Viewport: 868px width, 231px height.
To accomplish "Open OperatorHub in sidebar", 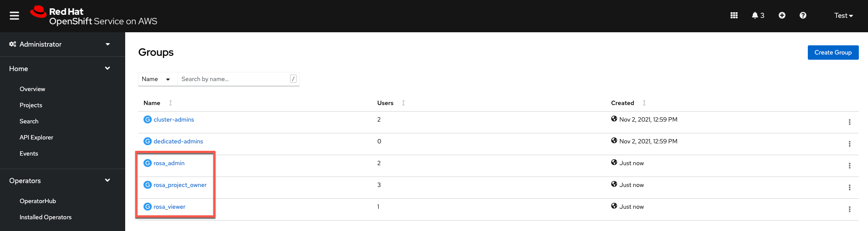I will (38, 201).
